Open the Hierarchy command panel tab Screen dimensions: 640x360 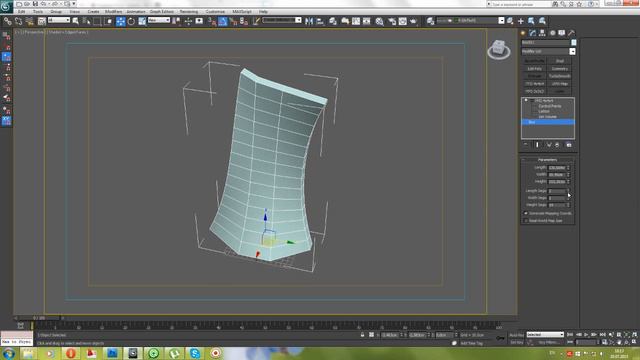pyautogui.click(x=542, y=33)
